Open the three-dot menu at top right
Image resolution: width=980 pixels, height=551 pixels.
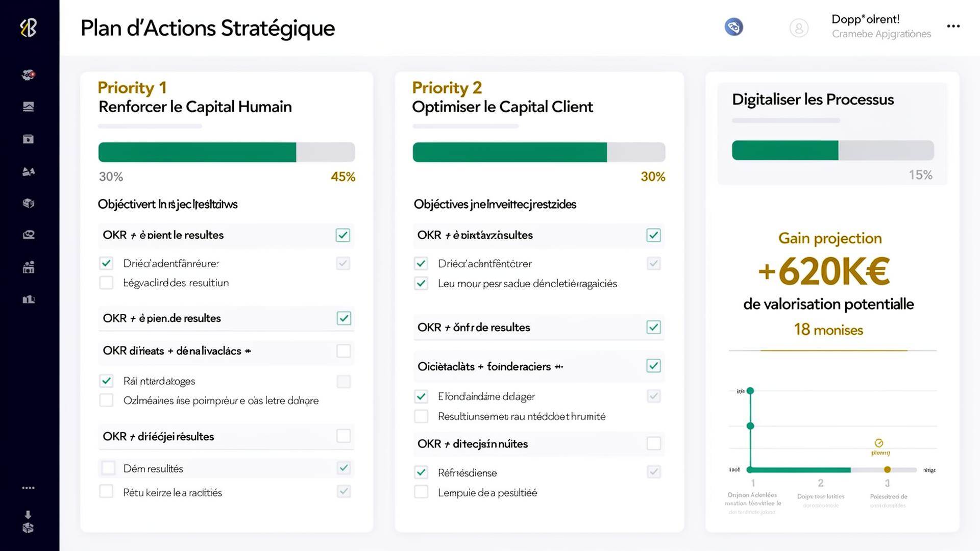pyautogui.click(x=953, y=26)
